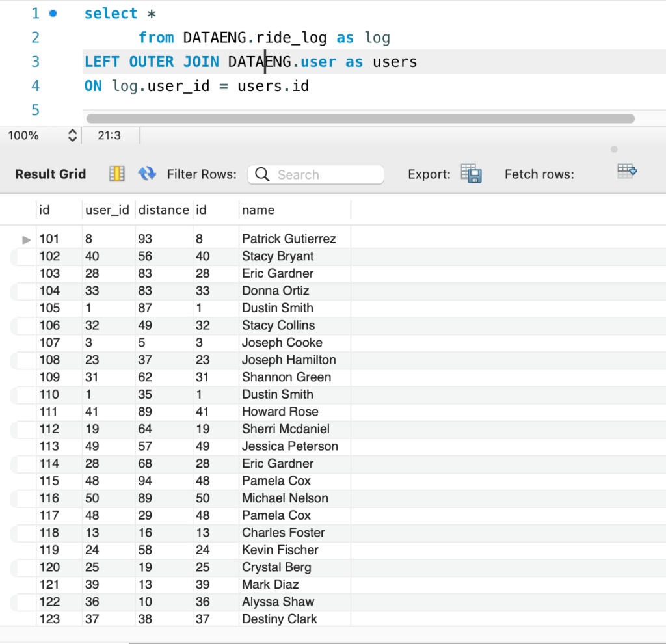Click the magnifier icon in the Filter Rows box

263,174
